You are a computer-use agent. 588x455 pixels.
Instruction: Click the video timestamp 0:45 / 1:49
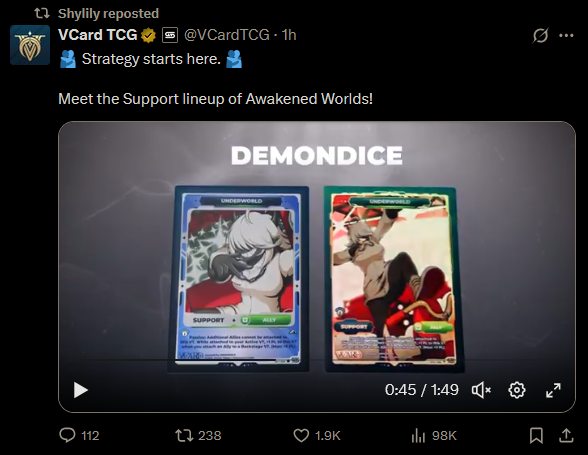[x=422, y=390]
